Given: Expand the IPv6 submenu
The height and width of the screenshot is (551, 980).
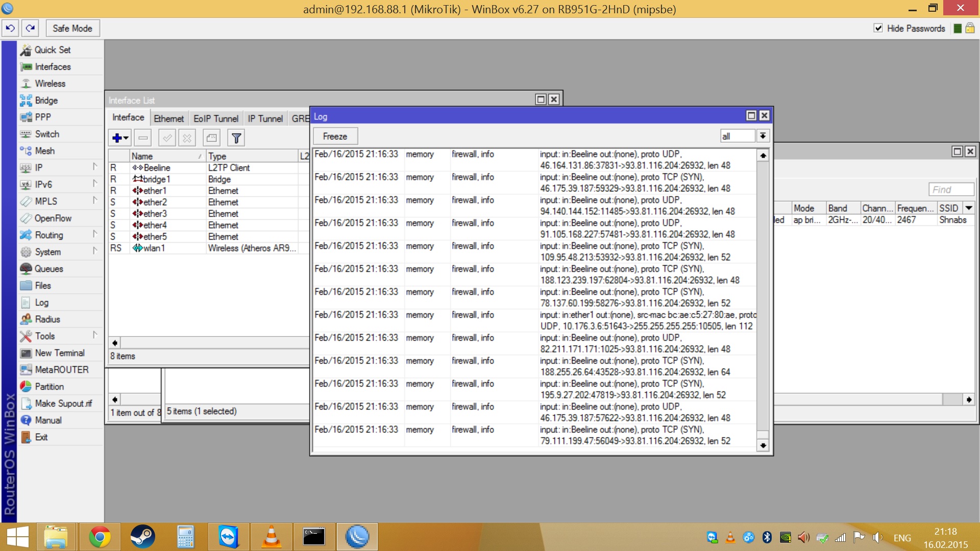Looking at the screenshot, I should tap(95, 183).
